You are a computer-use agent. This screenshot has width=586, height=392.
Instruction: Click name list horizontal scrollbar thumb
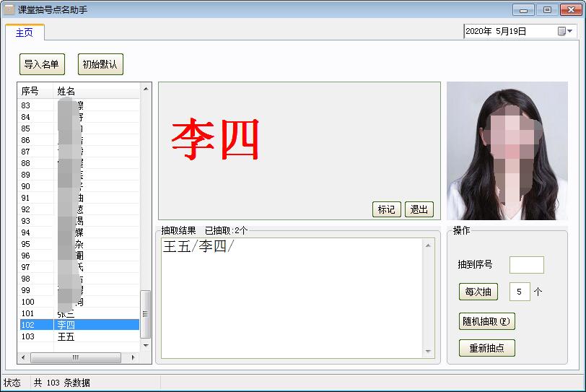click(76, 357)
